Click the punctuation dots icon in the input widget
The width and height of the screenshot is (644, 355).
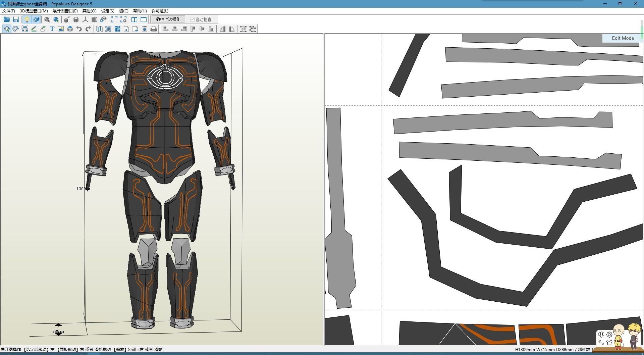click(x=601, y=343)
